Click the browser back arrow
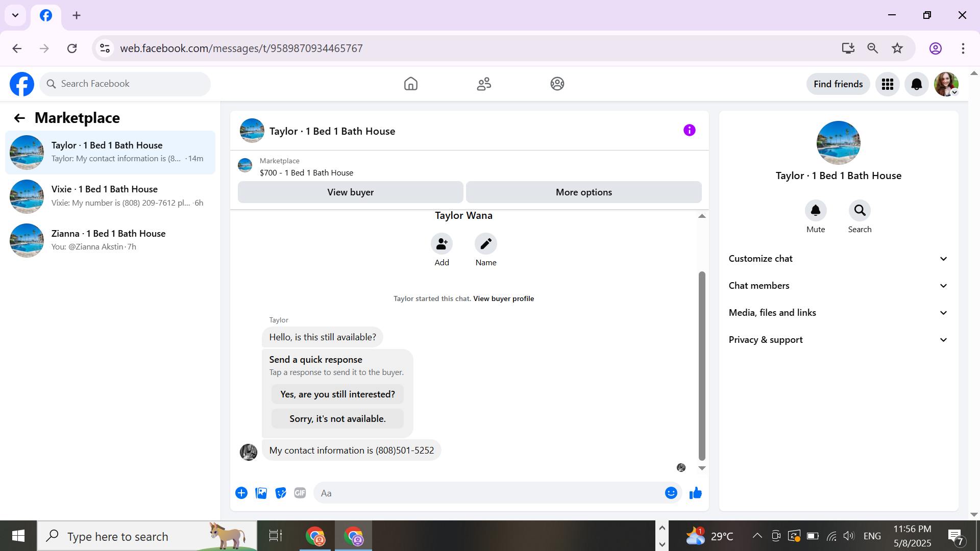980x551 pixels. 17,48
